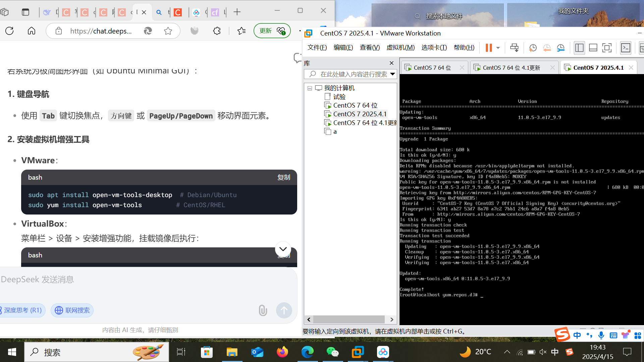Open the power options dropdown arrow

(498, 48)
